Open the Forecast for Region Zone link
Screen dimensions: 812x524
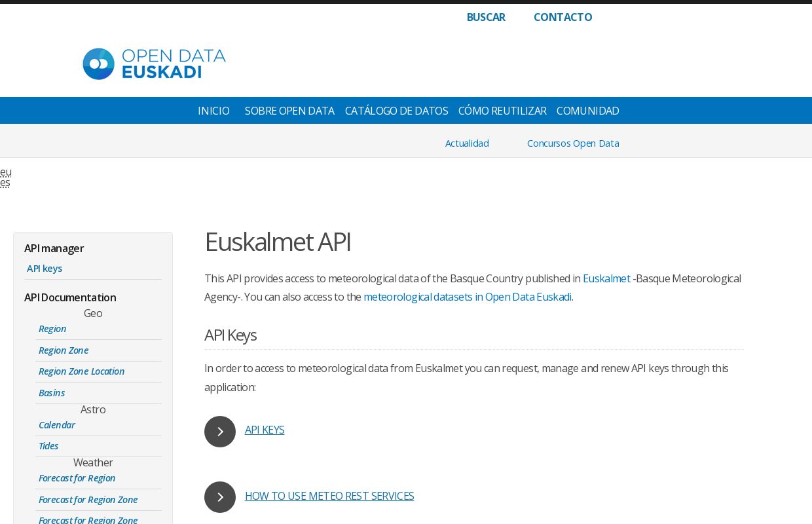pos(88,500)
